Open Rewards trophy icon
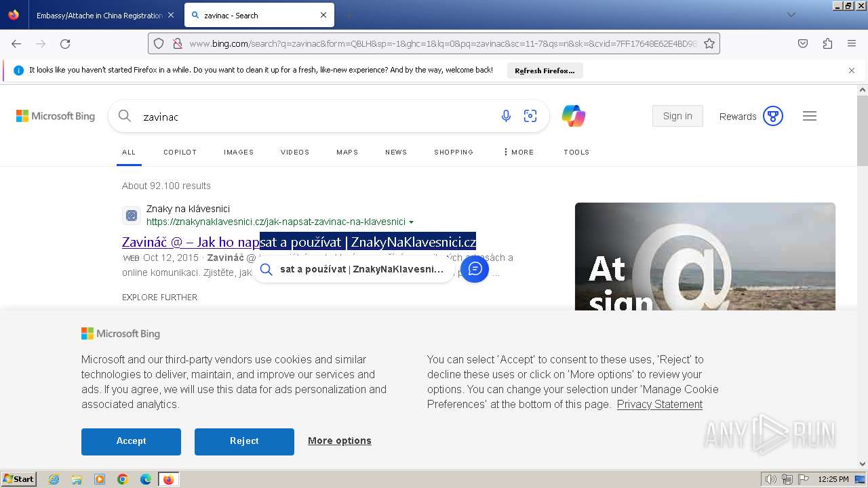Image resolution: width=868 pixels, height=488 pixels. 773,116
